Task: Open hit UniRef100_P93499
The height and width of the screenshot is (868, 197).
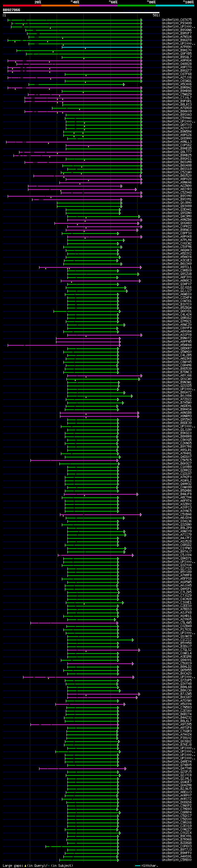Action: tap(177, 23)
